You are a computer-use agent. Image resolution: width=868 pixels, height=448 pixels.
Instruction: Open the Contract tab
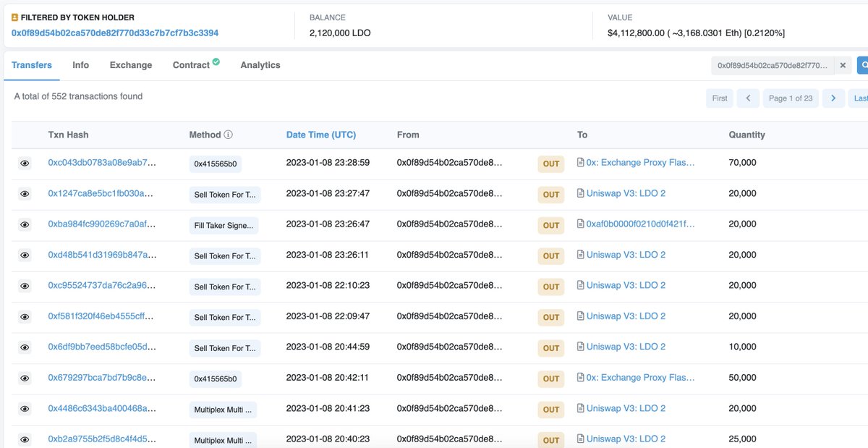tap(191, 65)
